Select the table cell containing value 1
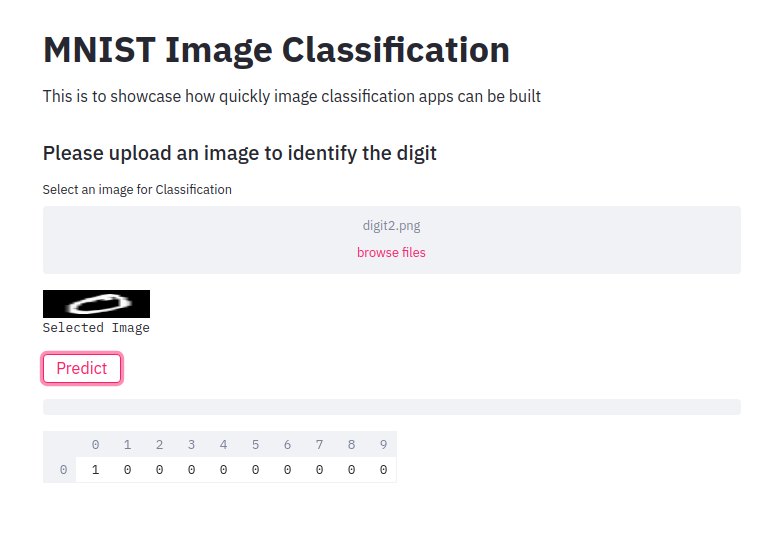This screenshot has height=553, width=759. 96,470
